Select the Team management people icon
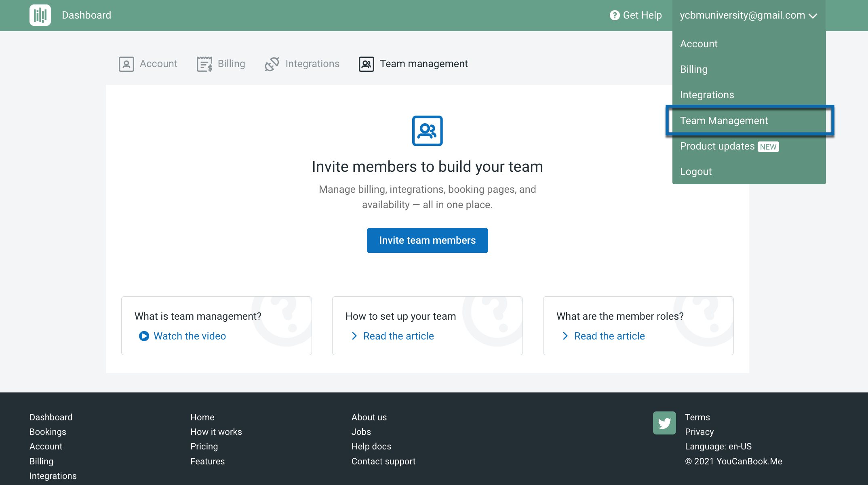 pyautogui.click(x=365, y=64)
